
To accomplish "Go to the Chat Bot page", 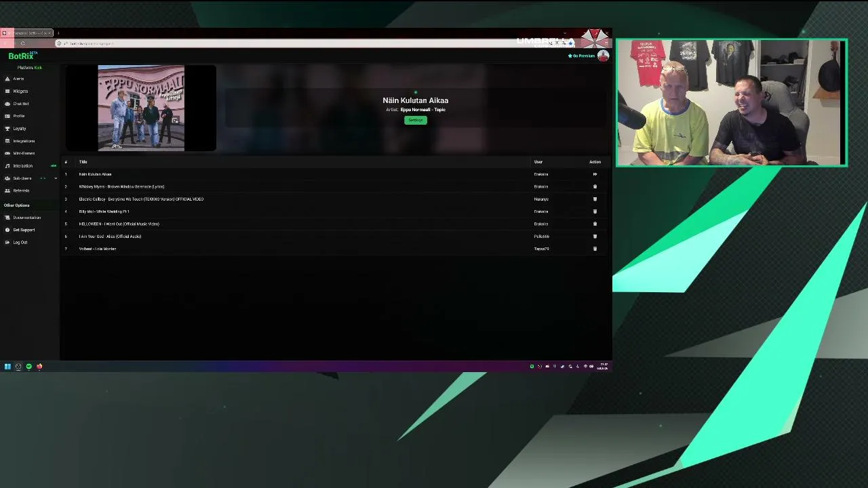I will [21, 104].
